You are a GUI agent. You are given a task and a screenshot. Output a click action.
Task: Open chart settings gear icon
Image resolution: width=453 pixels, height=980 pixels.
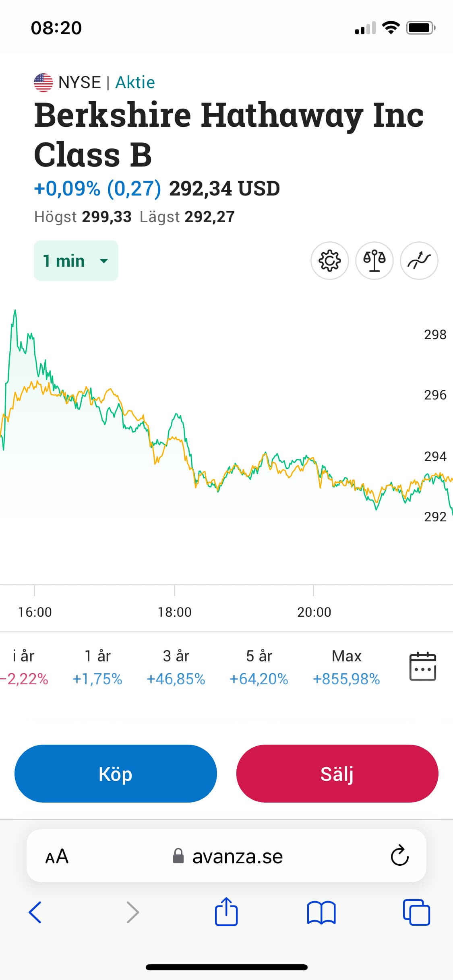coord(329,261)
